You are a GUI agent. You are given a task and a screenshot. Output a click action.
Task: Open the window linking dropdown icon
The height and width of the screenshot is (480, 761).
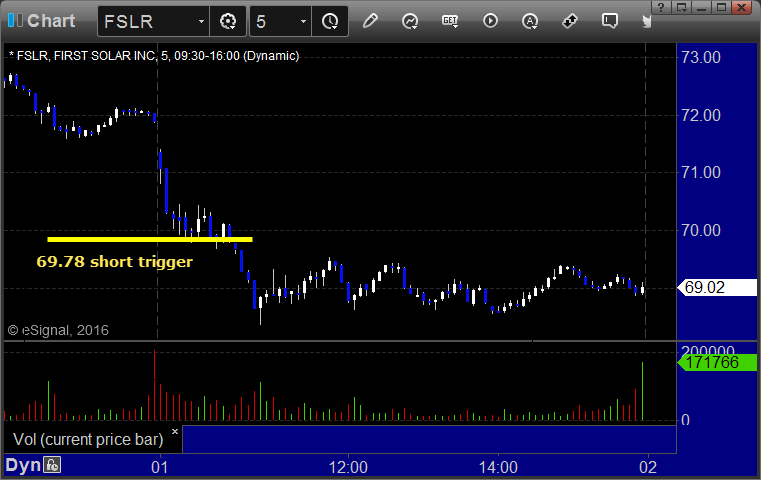pos(682,7)
